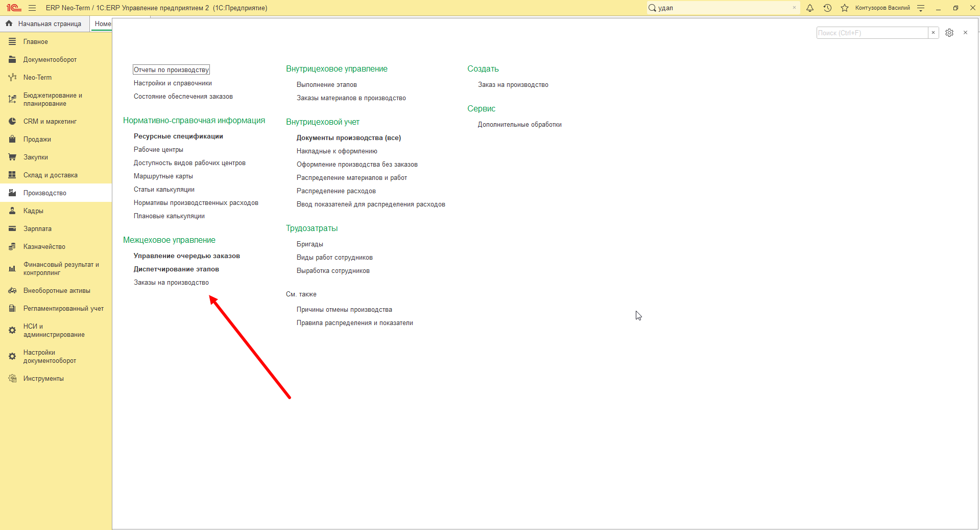Click the home icon of Начальная страница
980x530 pixels.
[9, 24]
